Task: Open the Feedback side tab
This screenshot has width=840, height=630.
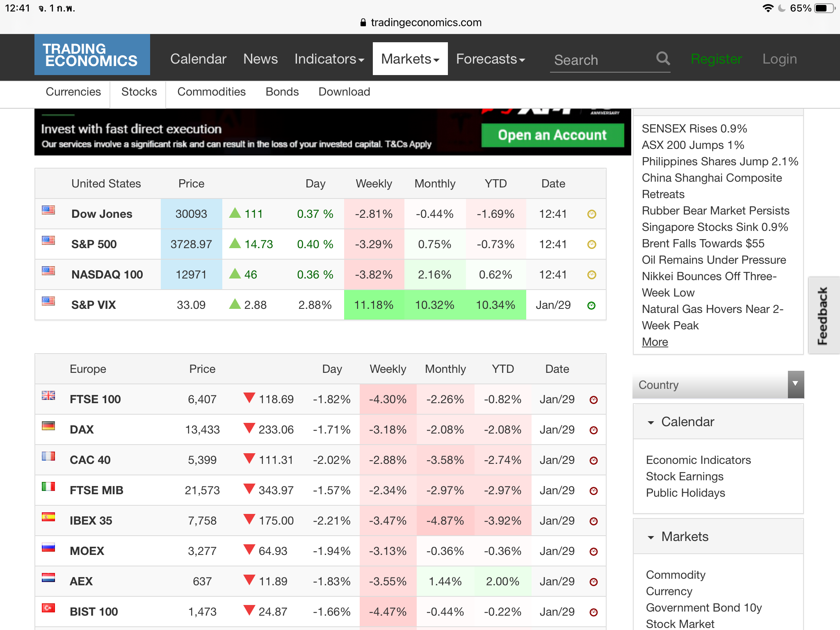Action: point(823,315)
